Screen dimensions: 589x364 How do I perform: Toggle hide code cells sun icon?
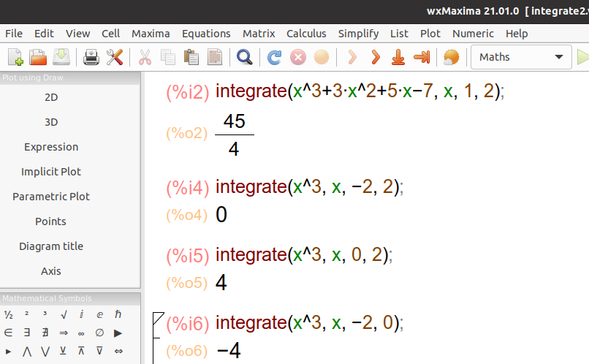pos(451,57)
